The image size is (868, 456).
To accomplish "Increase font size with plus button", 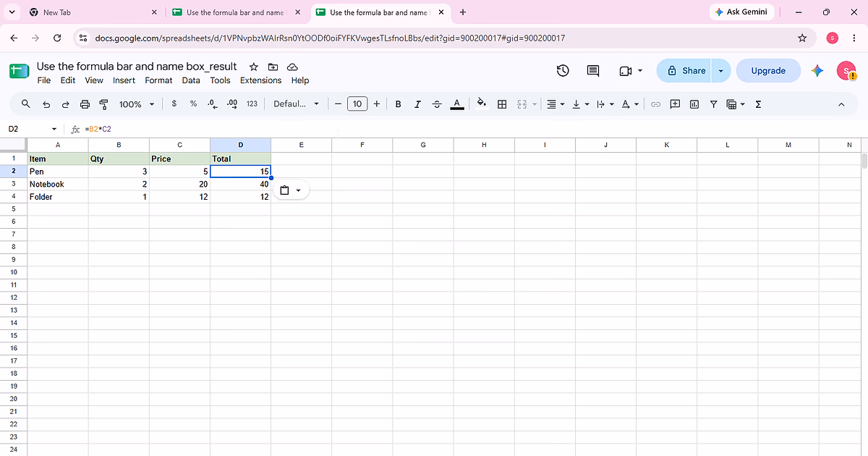I will click(x=377, y=104).
